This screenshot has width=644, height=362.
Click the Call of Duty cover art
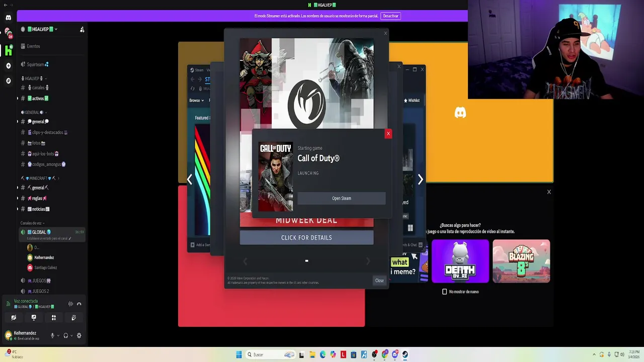click(x=275, y=177)
